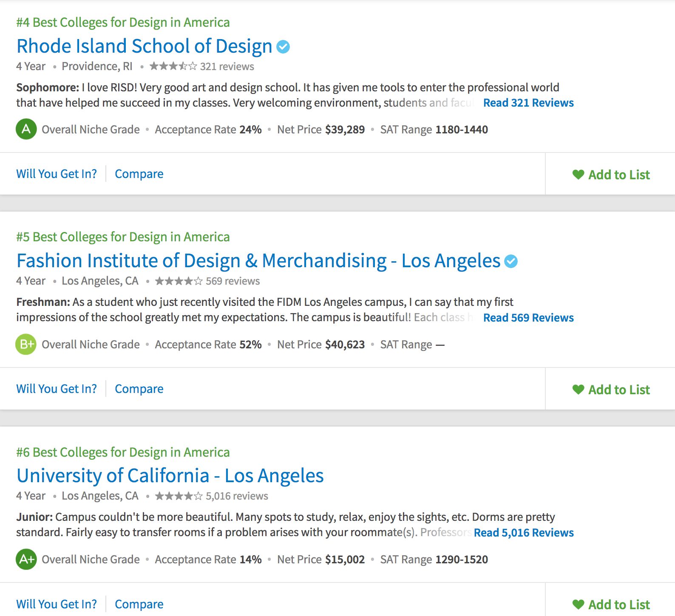Add Fashion Institute of Design & Merchandising to list
This screenshot has width=675, height=616.
(611, 390)
